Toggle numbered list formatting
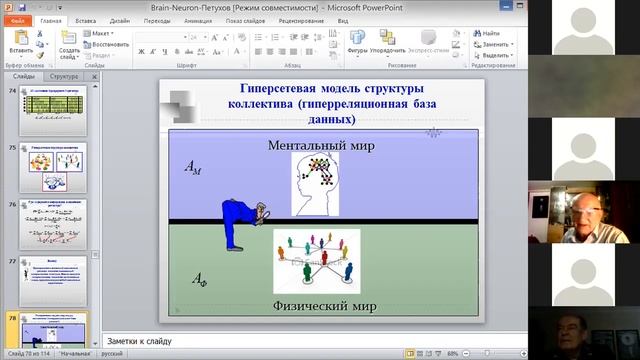 276,38
